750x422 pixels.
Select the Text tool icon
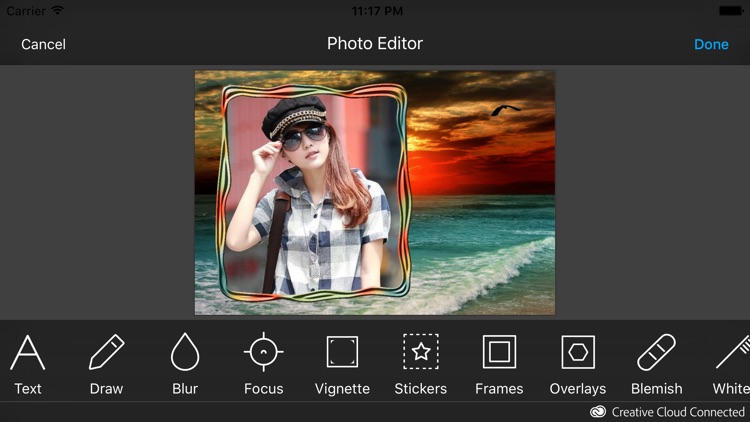point(28,353)
